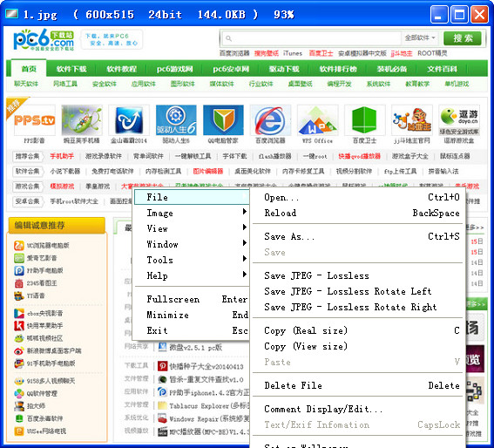Click the Windows Repair list link
494x448 pixels.
(209, 419)
